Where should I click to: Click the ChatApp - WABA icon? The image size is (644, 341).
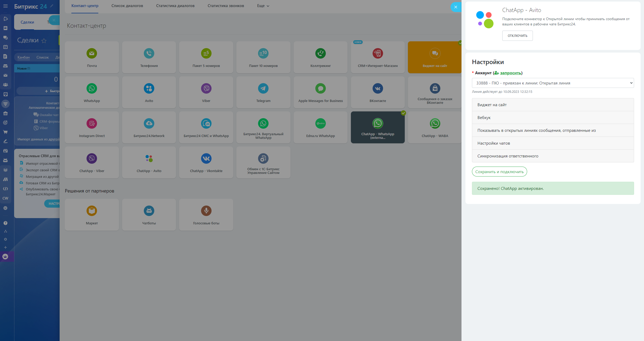click(x=435, y=123)
